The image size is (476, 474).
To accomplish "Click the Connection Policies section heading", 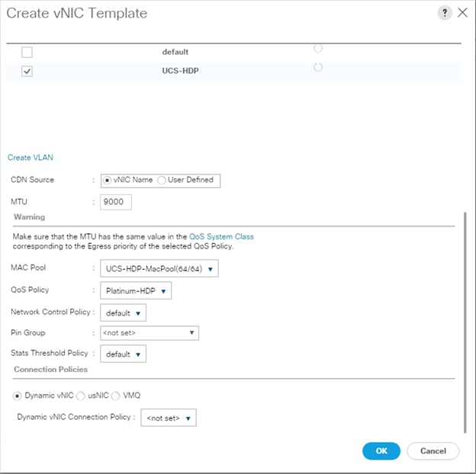I will point(50,370).
